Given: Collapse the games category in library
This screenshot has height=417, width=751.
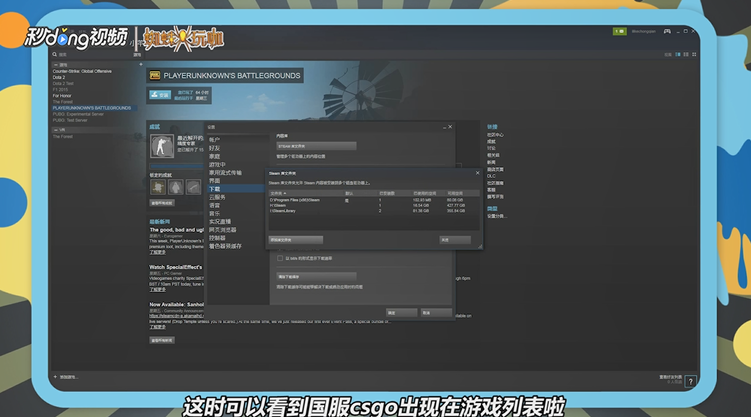Looking at the screenshot, I should point(56,65).
